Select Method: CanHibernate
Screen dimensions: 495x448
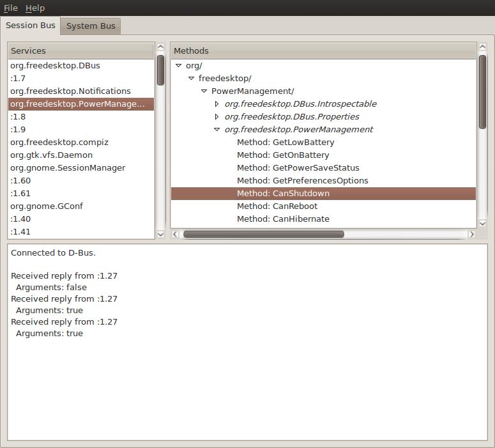click(x=282, y=219)
